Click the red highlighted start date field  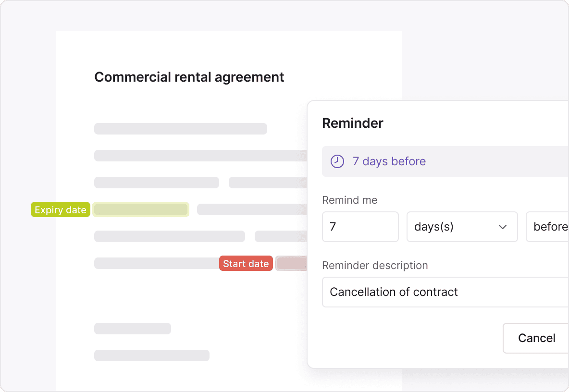pos(291,263)
